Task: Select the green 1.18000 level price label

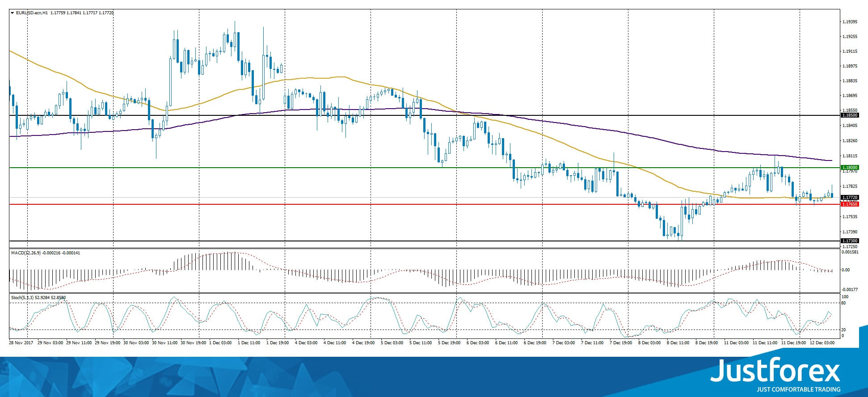Action: (x=850, y=168)
